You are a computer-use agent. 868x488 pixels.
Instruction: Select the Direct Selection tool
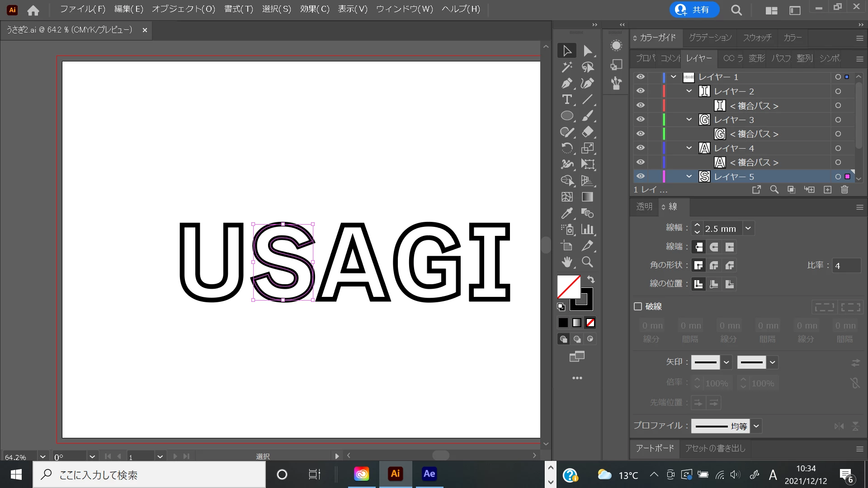coord(587,51)
